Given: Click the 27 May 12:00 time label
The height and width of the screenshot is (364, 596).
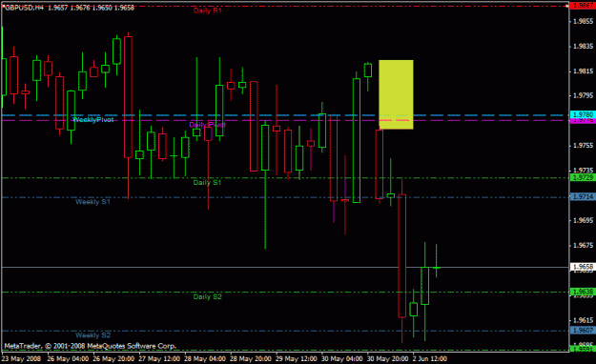Looking at the screenshot, I should 159,358.
